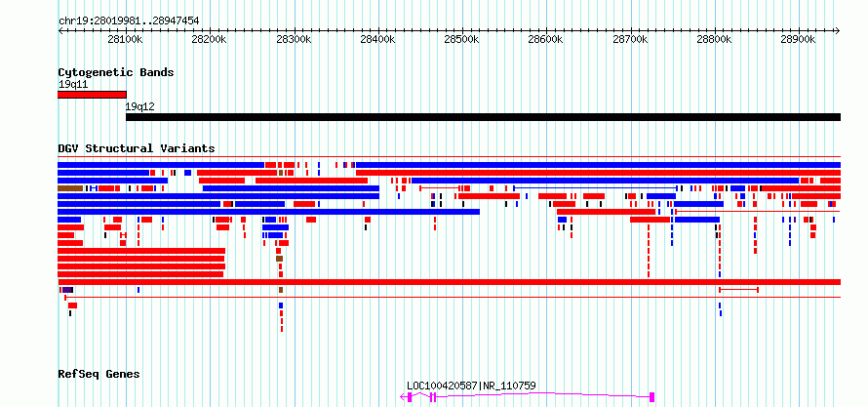Click the 19q12 band label
This screenshot has height=407, width=868.
pos(140,106)
